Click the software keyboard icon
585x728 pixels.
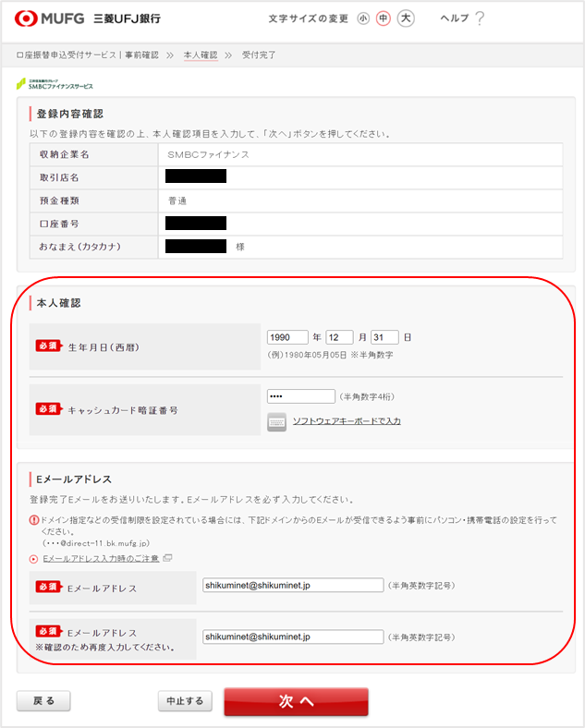[x=276, y=421]
